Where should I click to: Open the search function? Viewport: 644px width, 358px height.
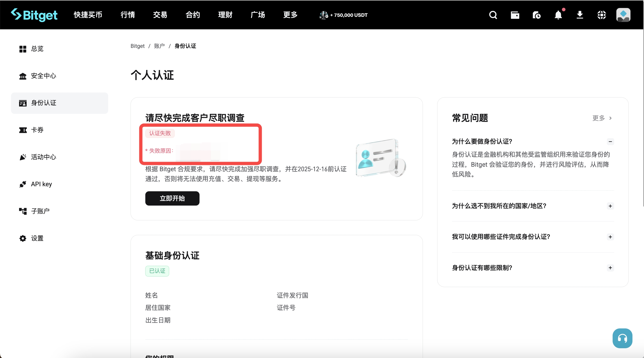coord(493,15)
